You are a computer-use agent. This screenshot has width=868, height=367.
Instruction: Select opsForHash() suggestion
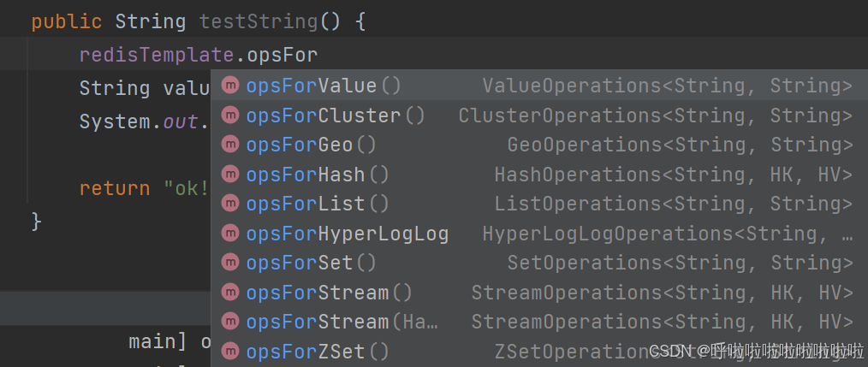[x=539, y=175]
